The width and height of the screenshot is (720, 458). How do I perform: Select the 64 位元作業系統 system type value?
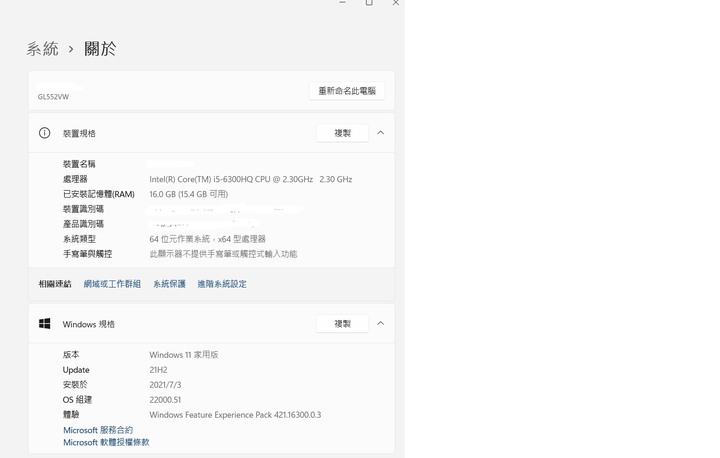click(208, 239)
